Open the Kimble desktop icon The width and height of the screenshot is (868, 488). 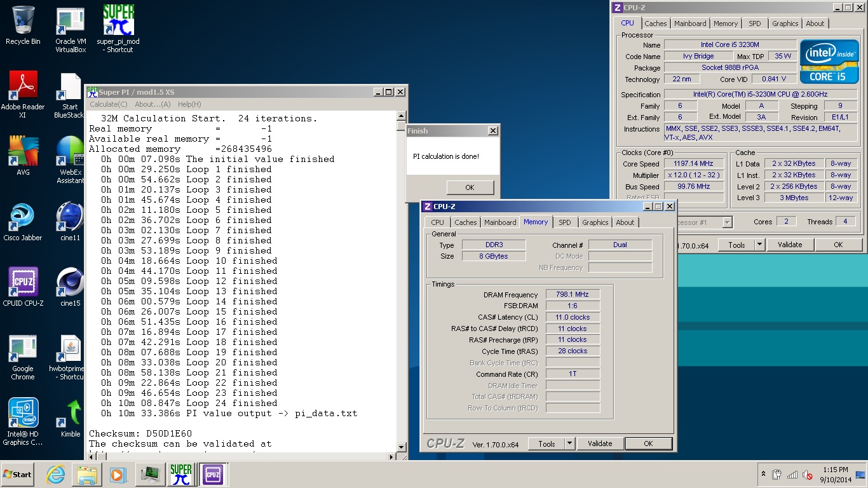coord(71,417)
